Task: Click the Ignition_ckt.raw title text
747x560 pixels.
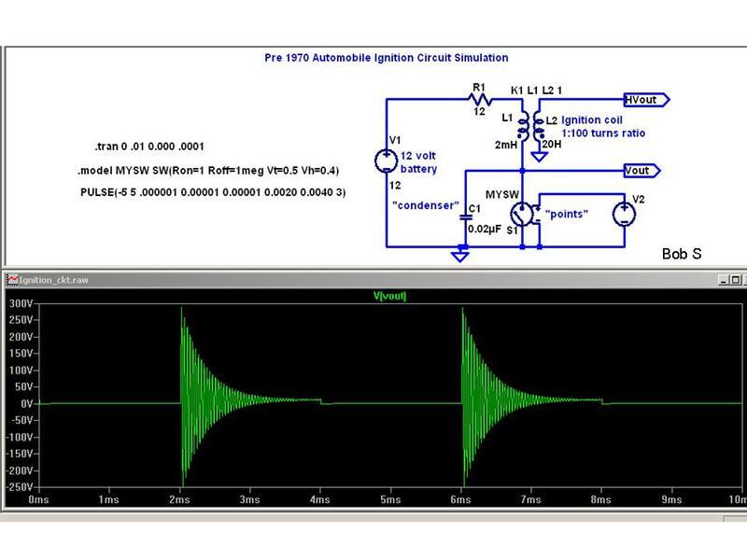Action: (x=53, y=280)
